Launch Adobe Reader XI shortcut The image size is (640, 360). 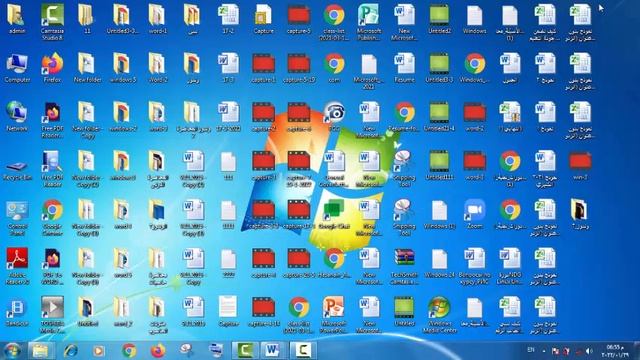(17, 266)
